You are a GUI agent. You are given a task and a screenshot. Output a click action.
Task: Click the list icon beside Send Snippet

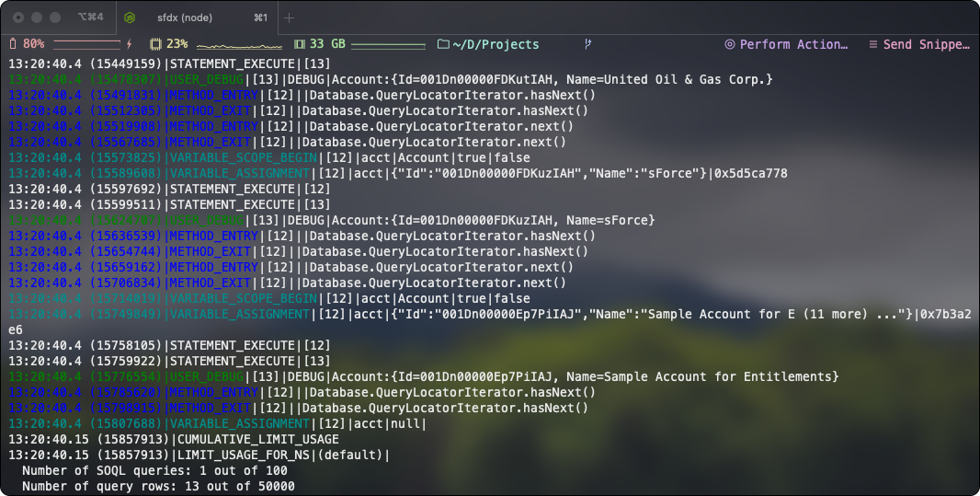coord(872,44)
